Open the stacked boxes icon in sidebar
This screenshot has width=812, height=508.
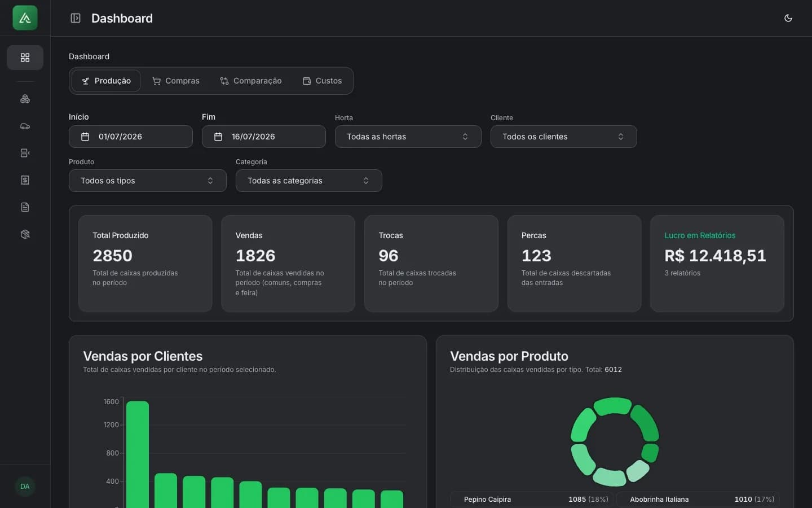(25, 99)
